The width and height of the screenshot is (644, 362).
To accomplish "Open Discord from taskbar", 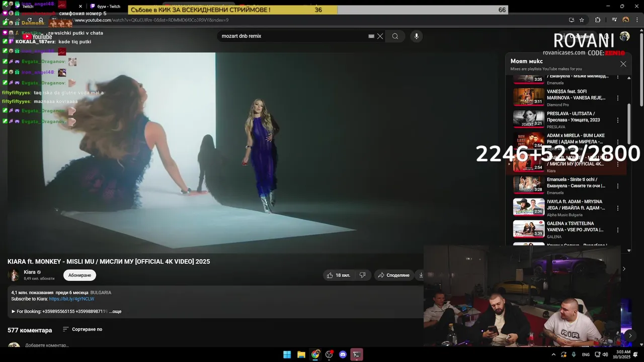I will [343, 354].
